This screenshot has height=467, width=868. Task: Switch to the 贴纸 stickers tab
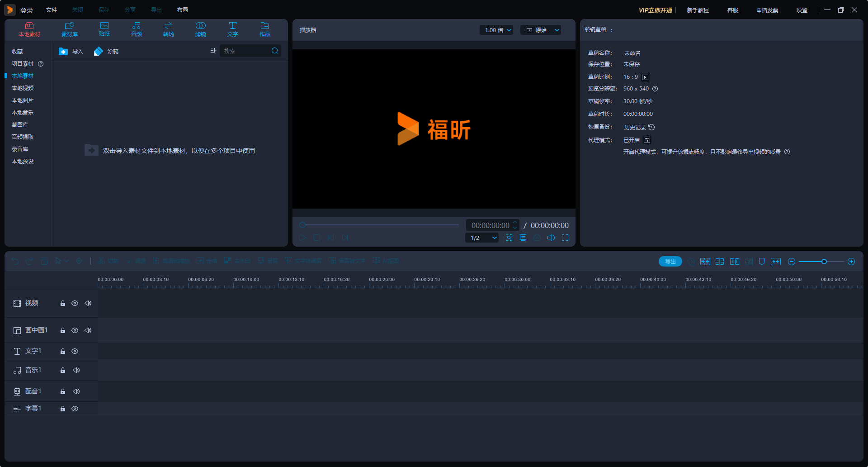tap(104, 29)
